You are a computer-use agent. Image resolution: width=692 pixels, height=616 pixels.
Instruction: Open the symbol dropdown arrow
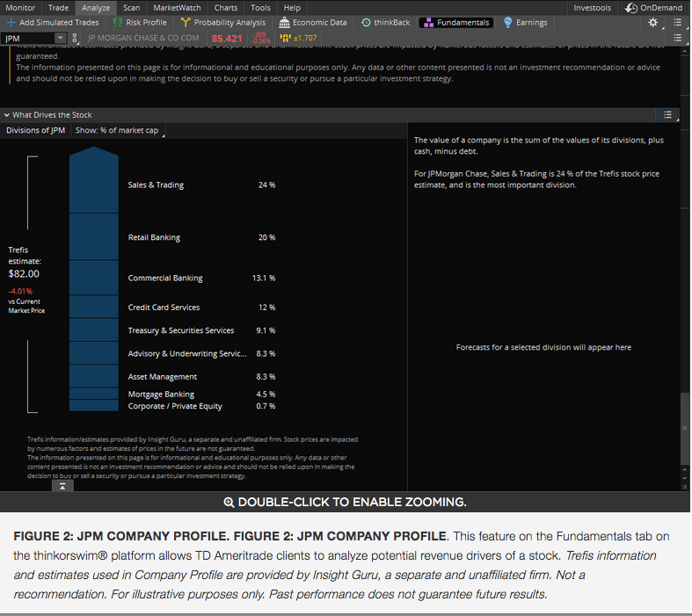click(61, 39)
